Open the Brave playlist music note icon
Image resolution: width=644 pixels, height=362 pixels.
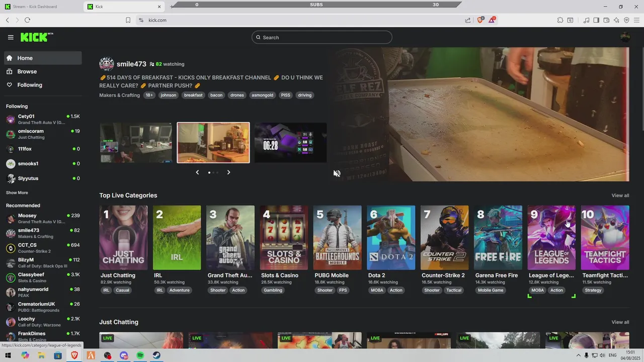click(x=586, y=20)
